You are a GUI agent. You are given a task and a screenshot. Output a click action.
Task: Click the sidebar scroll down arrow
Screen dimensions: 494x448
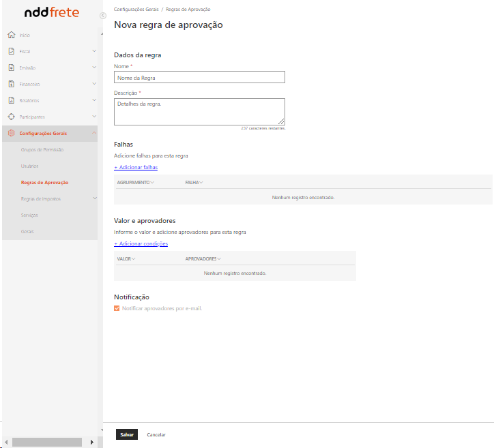click(102, 430)
